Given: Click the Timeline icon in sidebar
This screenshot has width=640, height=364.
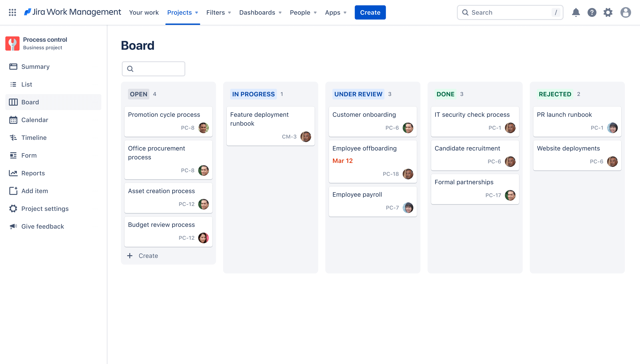Looking at the screenshot, I should tap(13, 138).
